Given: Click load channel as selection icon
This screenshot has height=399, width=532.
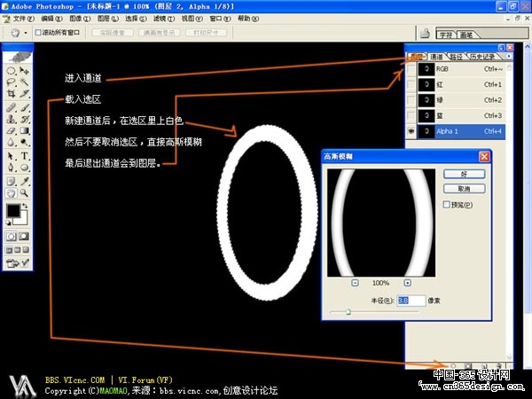Looking at the screenshot, I should (x=453, y=365).
